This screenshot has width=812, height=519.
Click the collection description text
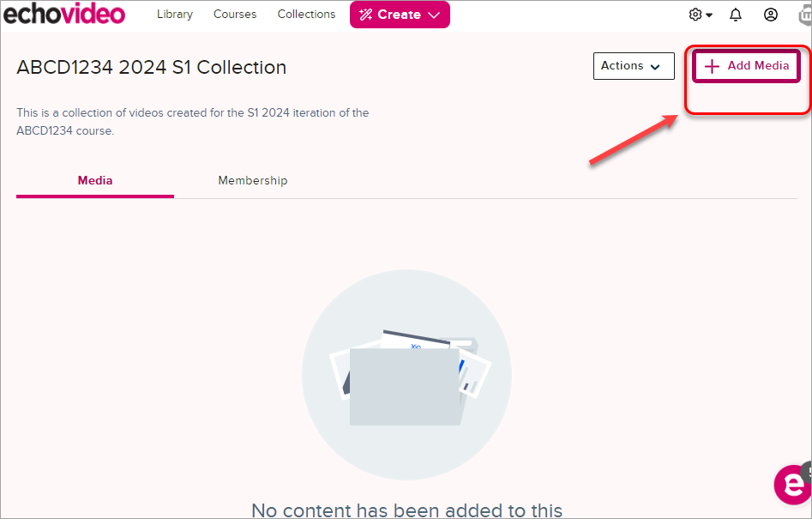point(193,122)
